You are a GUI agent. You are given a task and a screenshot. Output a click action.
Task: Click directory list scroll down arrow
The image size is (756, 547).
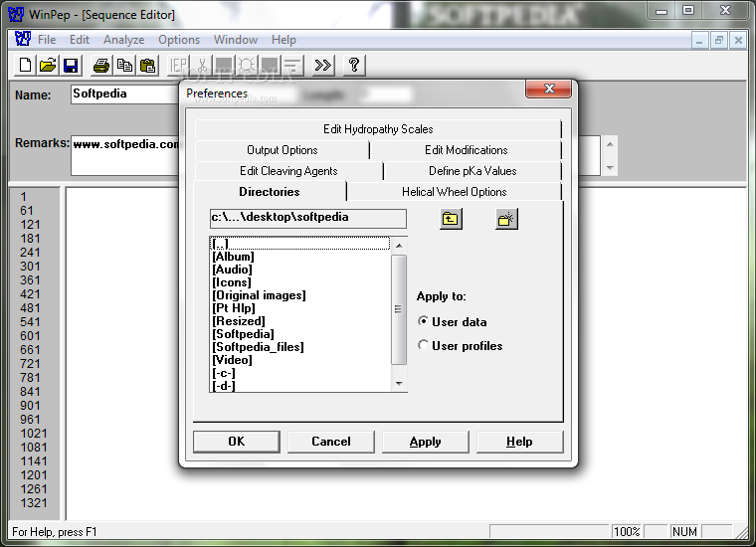399,384
